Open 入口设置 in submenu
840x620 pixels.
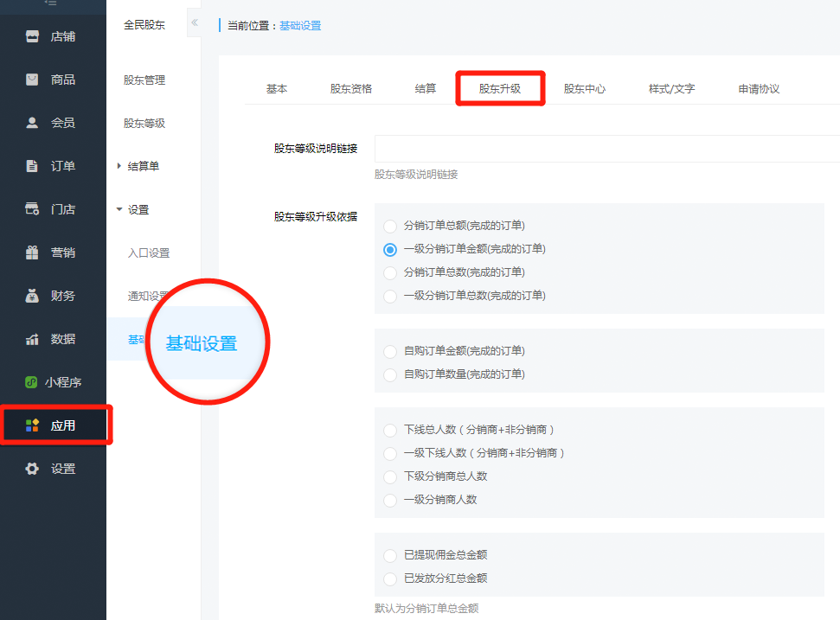[x=149, y=252]
